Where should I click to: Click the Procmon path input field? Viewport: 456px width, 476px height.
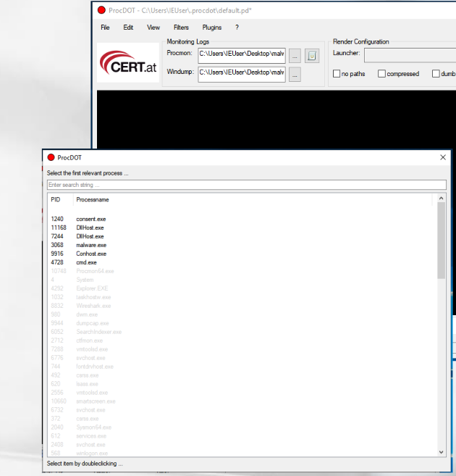coord(242,56)
